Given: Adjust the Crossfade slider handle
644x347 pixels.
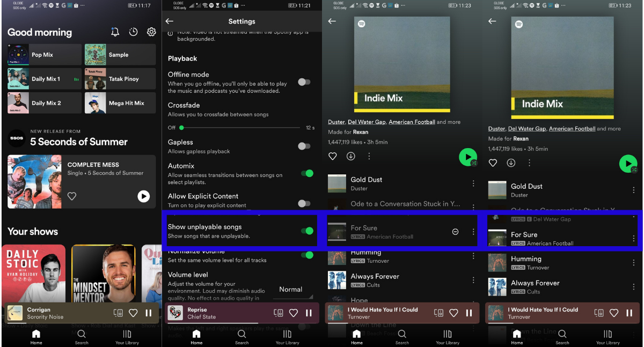Looking at the screenshot, I should tap(181, 128).
